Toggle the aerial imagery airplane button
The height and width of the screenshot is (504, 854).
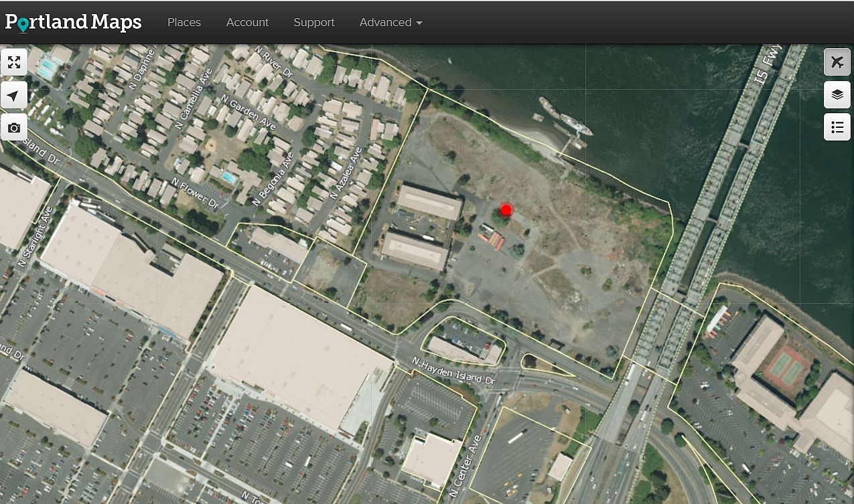point(837,62)
